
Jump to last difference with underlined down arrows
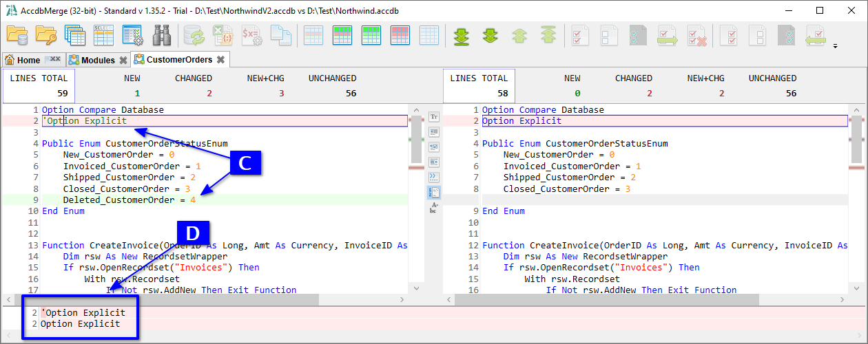tap(462, 34)
